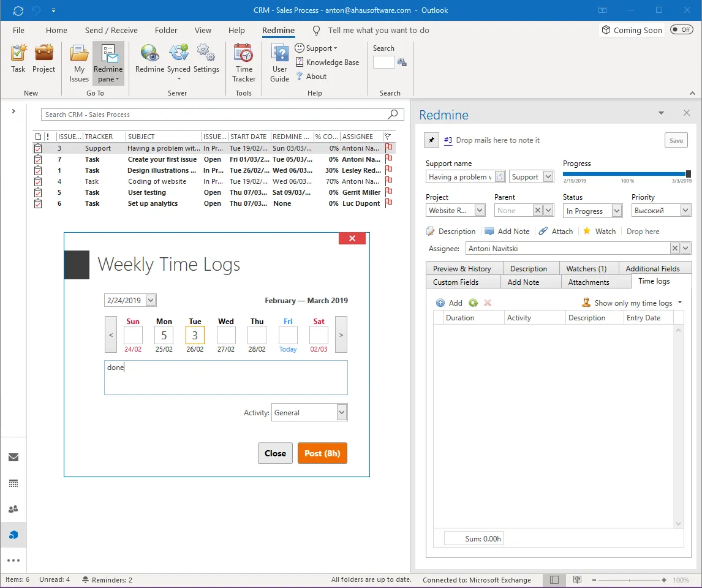Viewport: 702px width, 588px height.
Task: Open Redmine Settings gears
Action: click(x=206, y=58)
